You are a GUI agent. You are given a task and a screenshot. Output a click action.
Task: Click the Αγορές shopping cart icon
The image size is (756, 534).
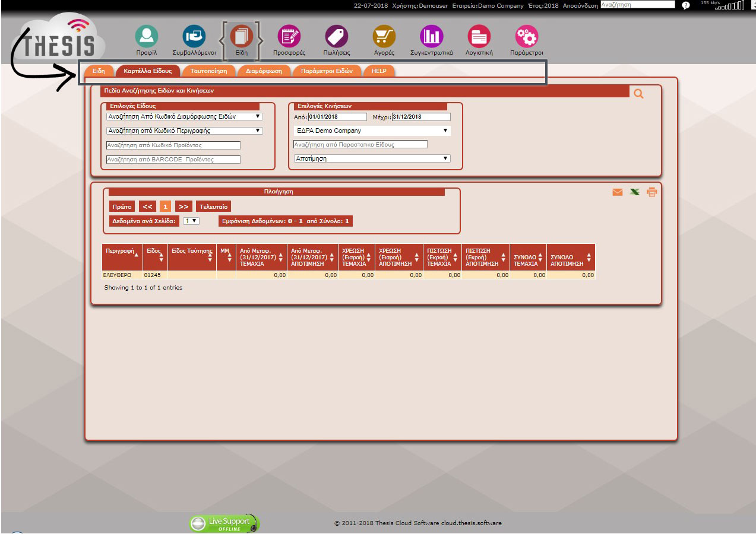[384, 37]
